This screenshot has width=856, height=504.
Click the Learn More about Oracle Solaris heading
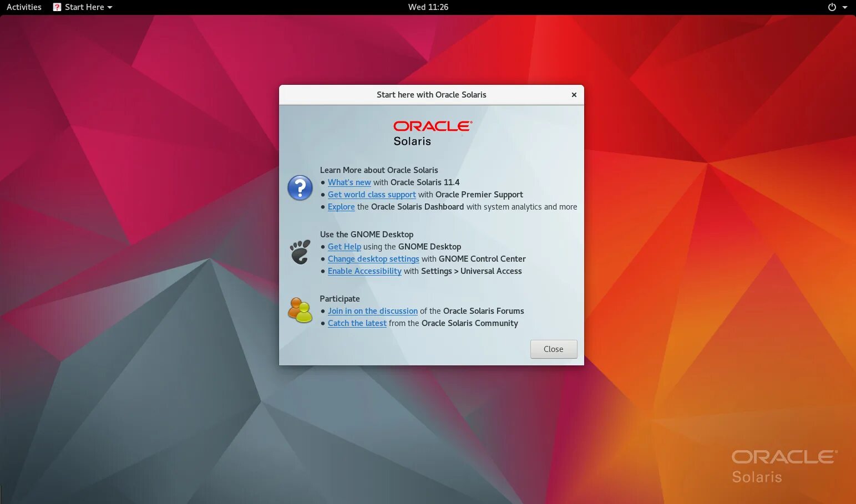(x=379, y=170)
